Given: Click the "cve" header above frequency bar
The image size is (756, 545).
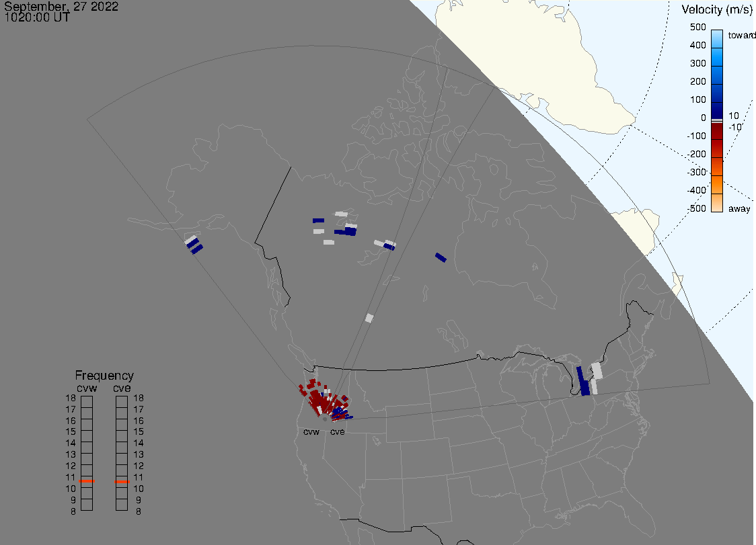Looking at the screenshot, I should coord(122,388).
